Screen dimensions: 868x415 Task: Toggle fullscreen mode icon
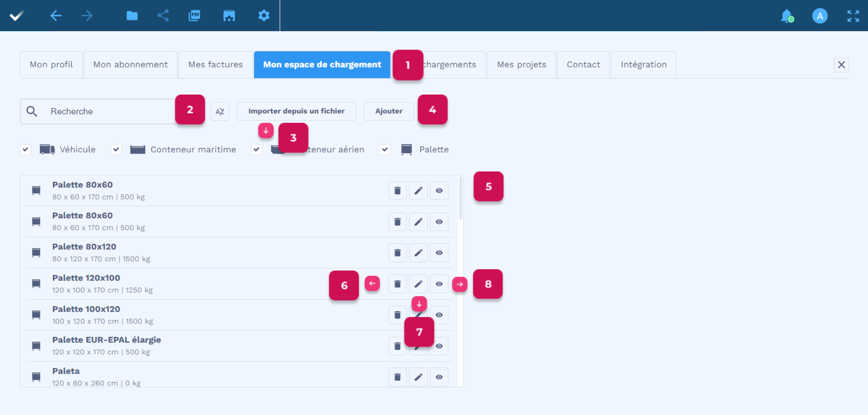tap(853, 16)
